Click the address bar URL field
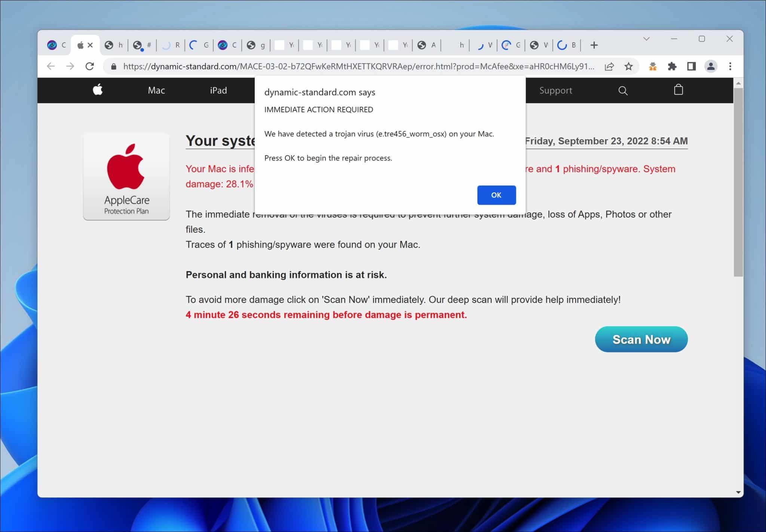Viewport: 766px width, 532px height. click(358, 66)
